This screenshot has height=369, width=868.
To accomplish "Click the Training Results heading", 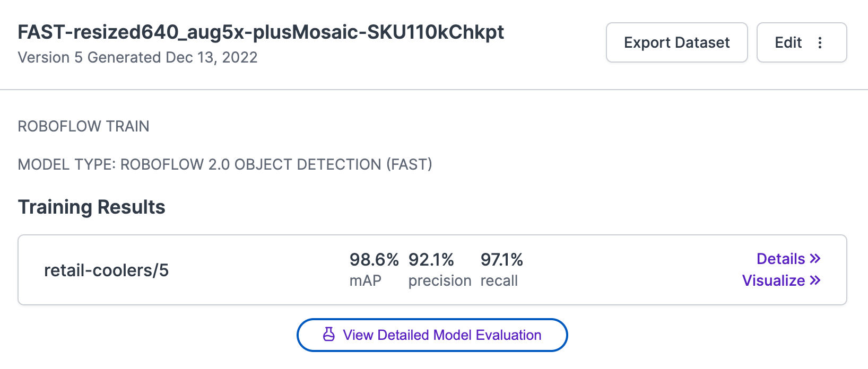I will point(91,207).
